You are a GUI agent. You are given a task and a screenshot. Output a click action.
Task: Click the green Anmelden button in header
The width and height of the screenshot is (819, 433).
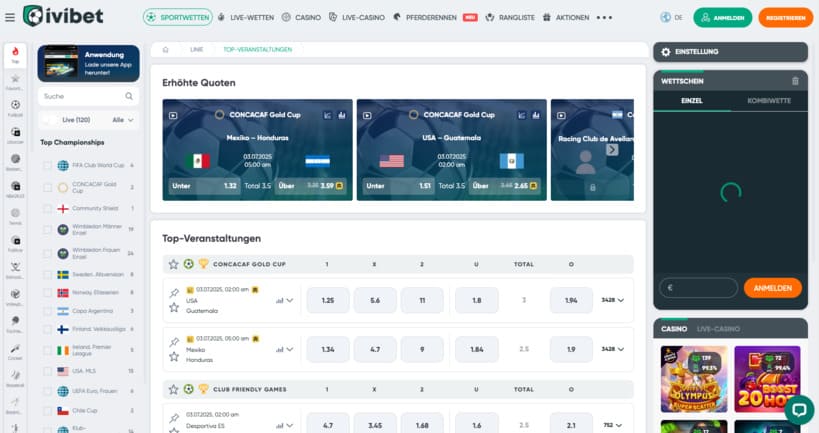722,17
